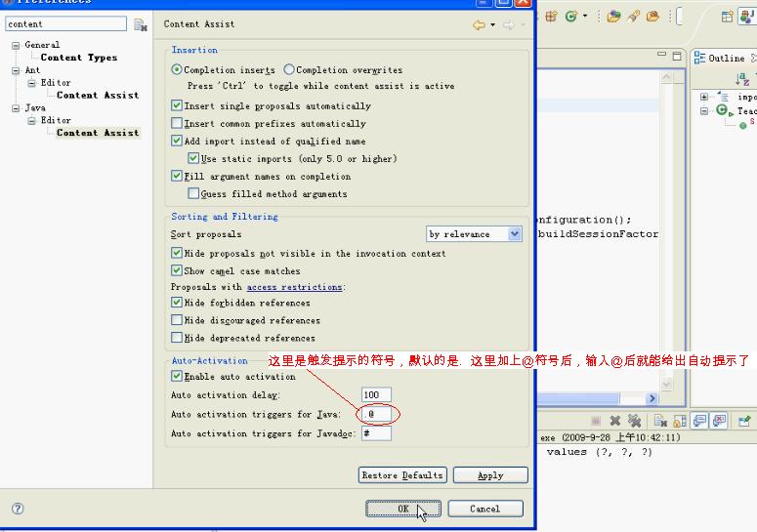Screen dimensions: 757x532
Task: Collapse the General tree node
Action: point(17,45)
